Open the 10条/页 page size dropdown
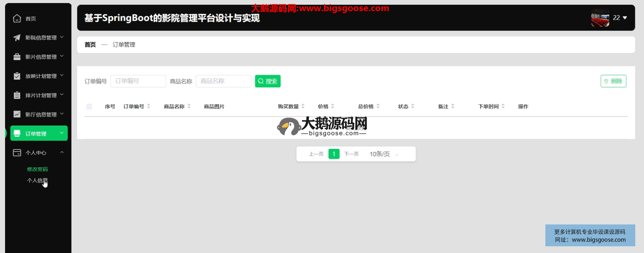Viewport: 644px width, 253px height. 384,154
